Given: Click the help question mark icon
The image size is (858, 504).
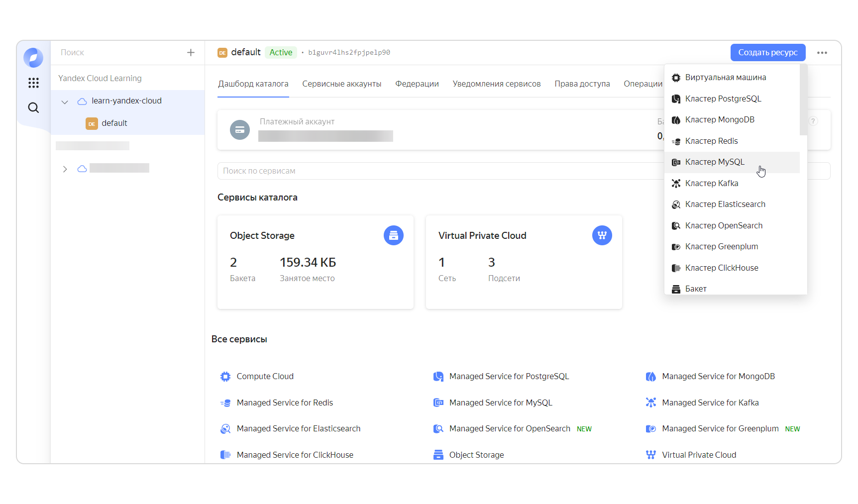Looking at the screenshot, I should click(x=813, y=121).
